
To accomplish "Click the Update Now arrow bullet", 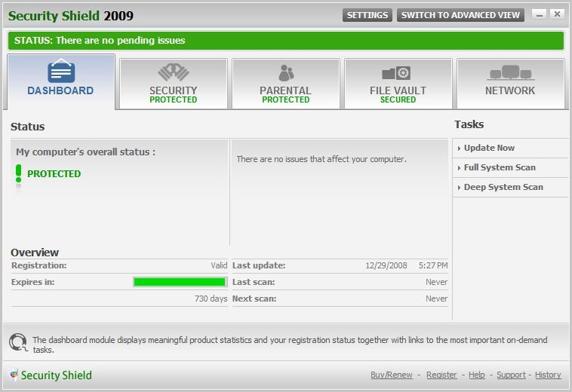I will 459,149.
